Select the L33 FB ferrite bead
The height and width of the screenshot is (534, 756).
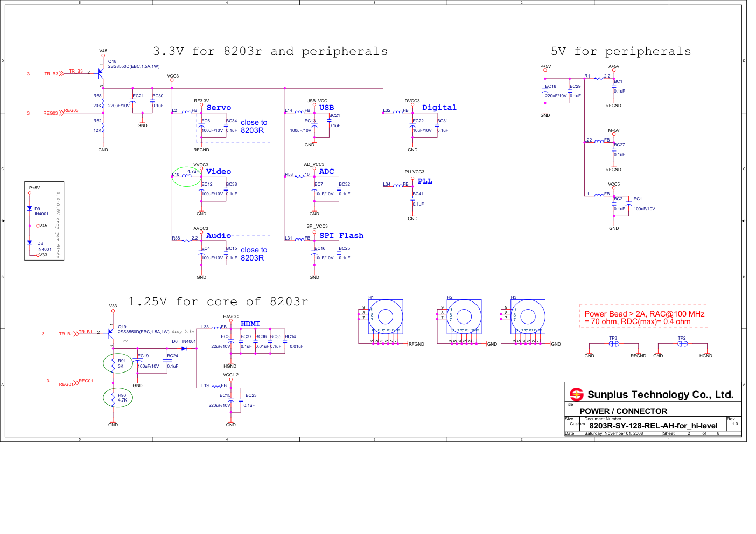pos(215,328)
